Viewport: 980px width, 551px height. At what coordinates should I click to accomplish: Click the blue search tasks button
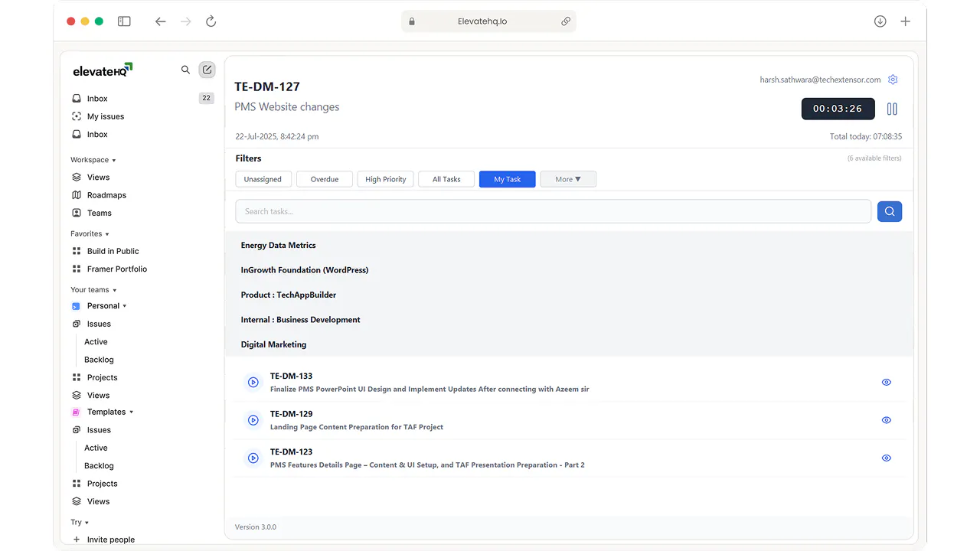[x=890, y=211]
